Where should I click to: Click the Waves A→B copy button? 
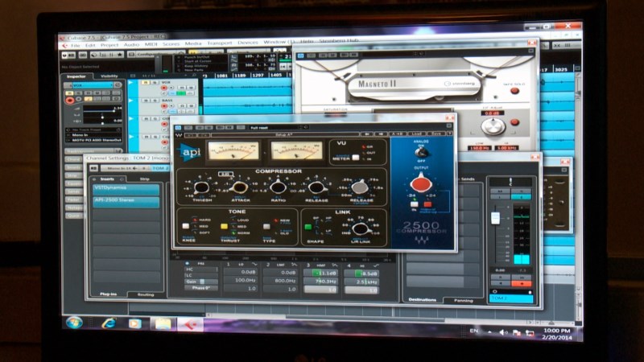click(398, 134)
